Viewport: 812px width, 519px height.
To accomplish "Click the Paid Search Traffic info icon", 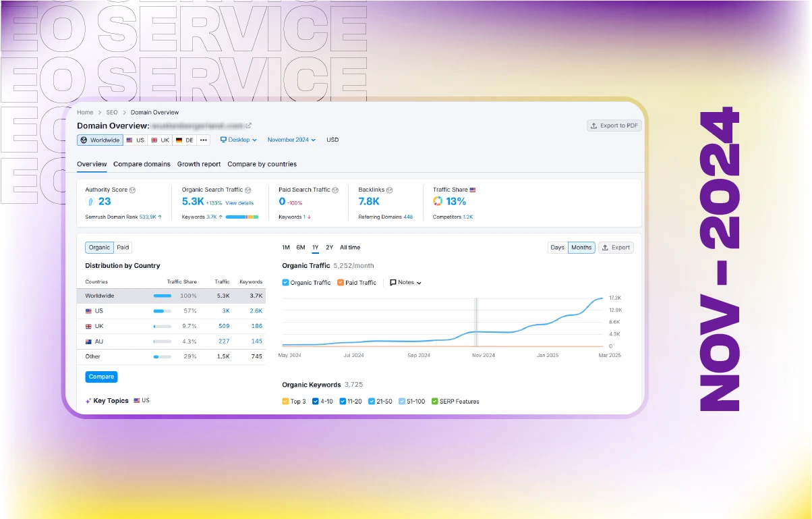I will pos(336,190).
